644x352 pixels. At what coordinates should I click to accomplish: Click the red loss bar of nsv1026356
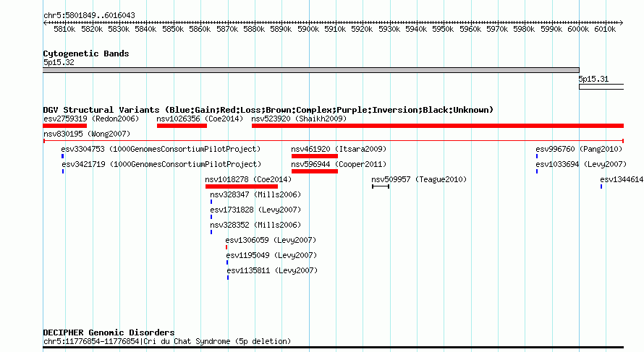click(x=182, y=126)
